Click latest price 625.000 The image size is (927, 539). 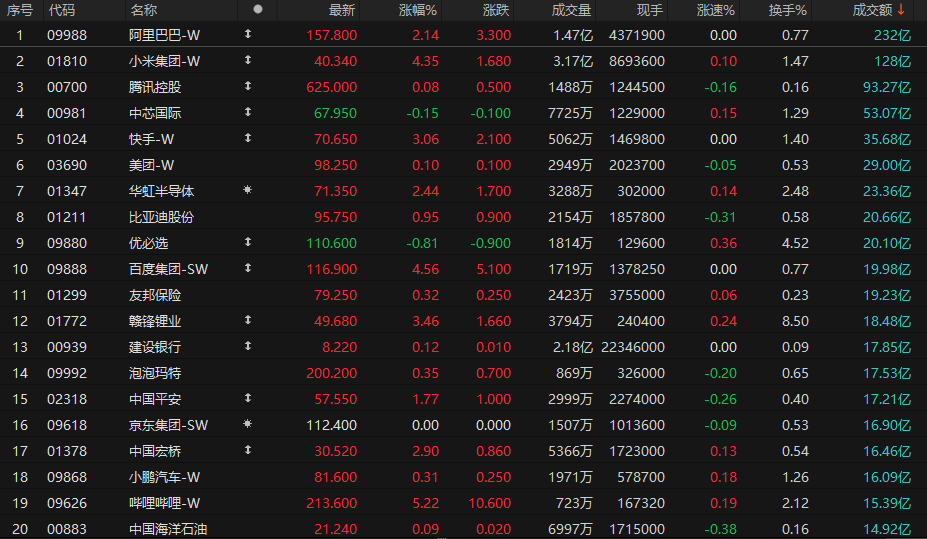tap(332, 87)
